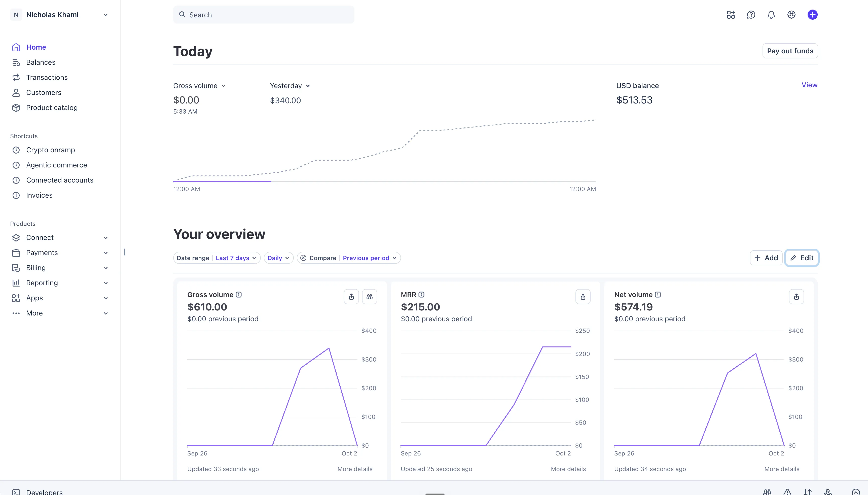Open Agentic commerce shortcut

click(57, 165)
